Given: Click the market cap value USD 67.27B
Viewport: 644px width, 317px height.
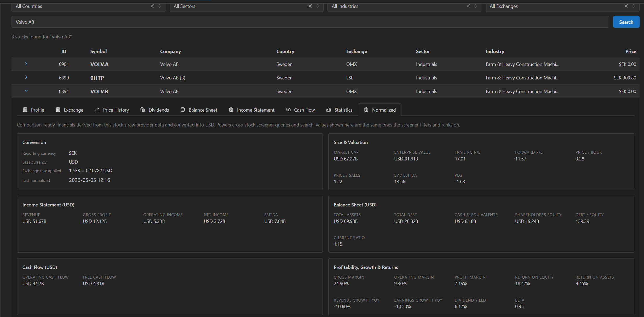Looking at the screenshot, I should tap(346, 159).
